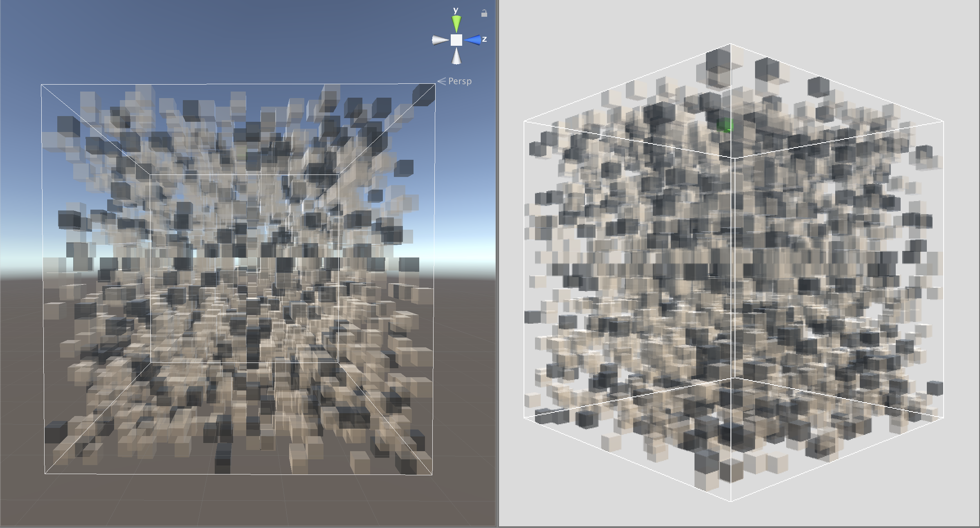
Task: Select topmost dark cube in right preview
Action: tap(718, 60)
